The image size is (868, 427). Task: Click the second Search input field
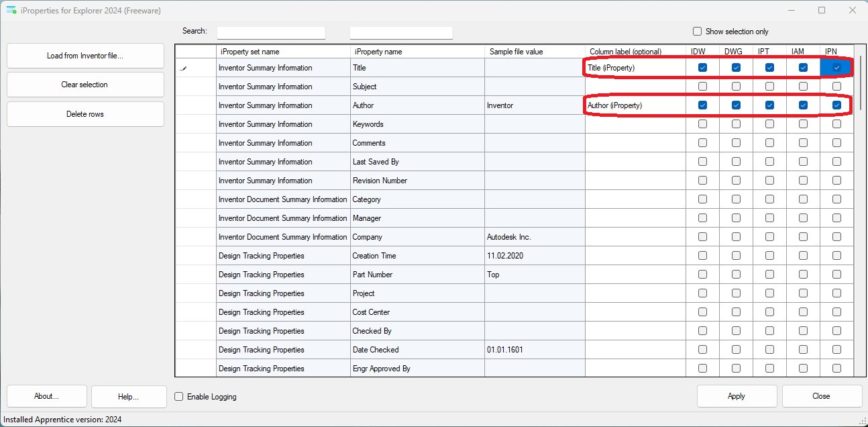[401, 33]
